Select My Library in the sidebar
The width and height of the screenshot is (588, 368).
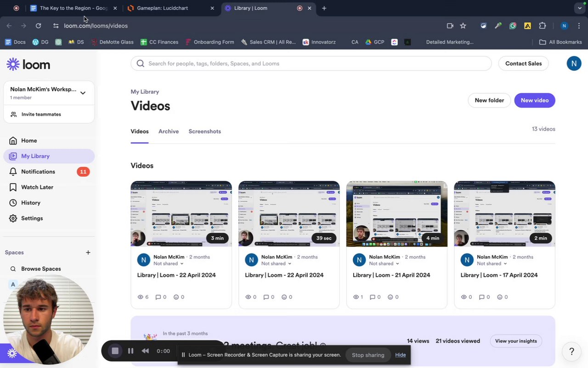coord(49,156)
